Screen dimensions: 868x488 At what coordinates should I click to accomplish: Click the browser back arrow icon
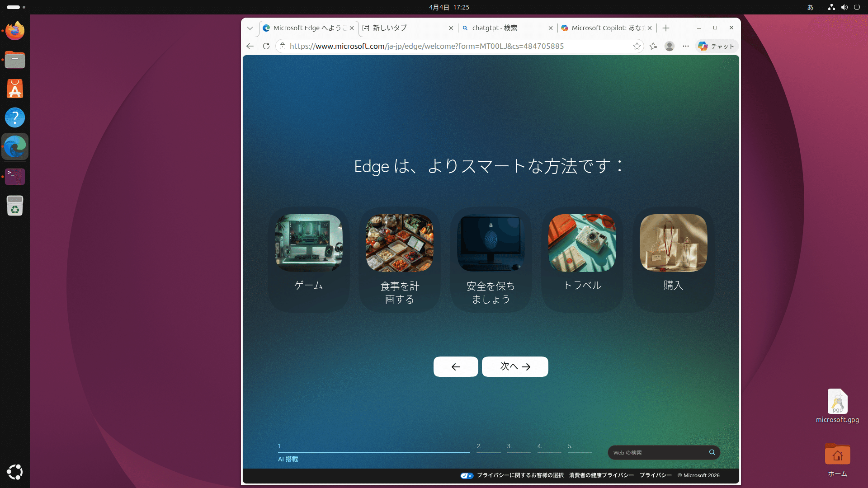pyautogui.click(x=250, y=46)
